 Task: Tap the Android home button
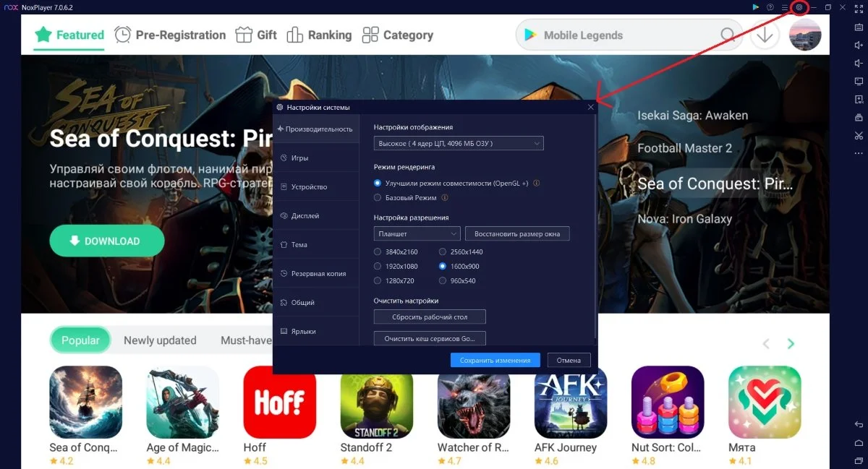pyautogui.click(x=859, y=442)
